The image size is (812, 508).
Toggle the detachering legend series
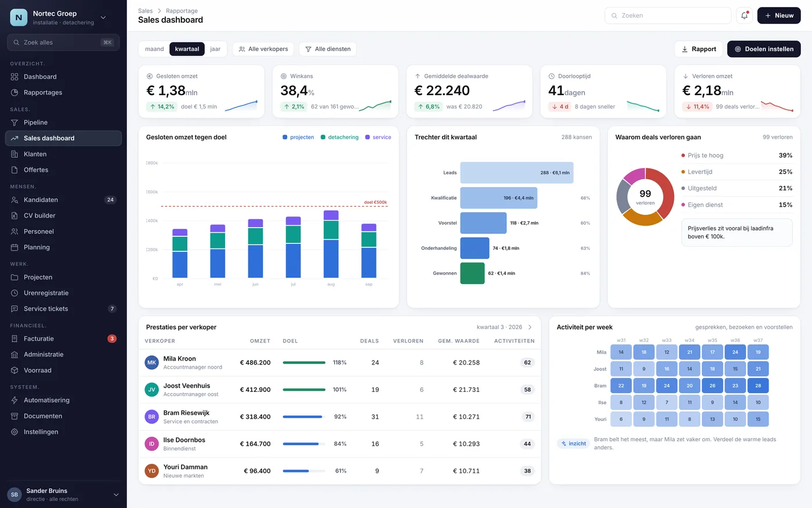(x=339, y=138)
